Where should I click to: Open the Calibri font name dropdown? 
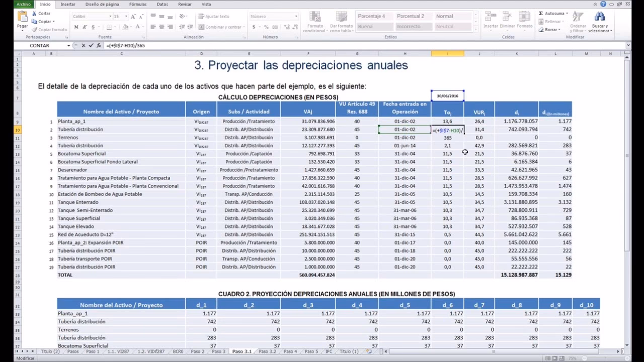point(110,17)
